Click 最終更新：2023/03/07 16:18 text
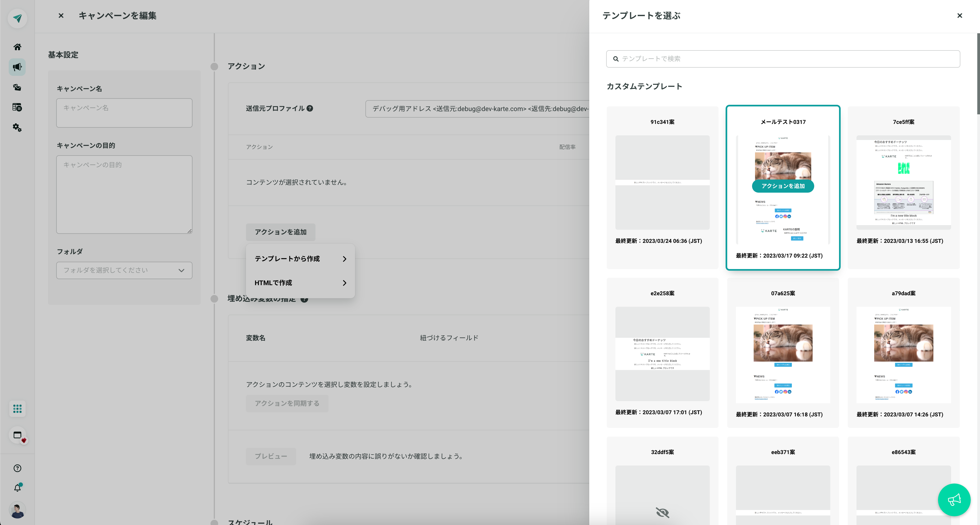Viewport: 980px width, 525px height. pyautogui.click(x=779, y=414)
